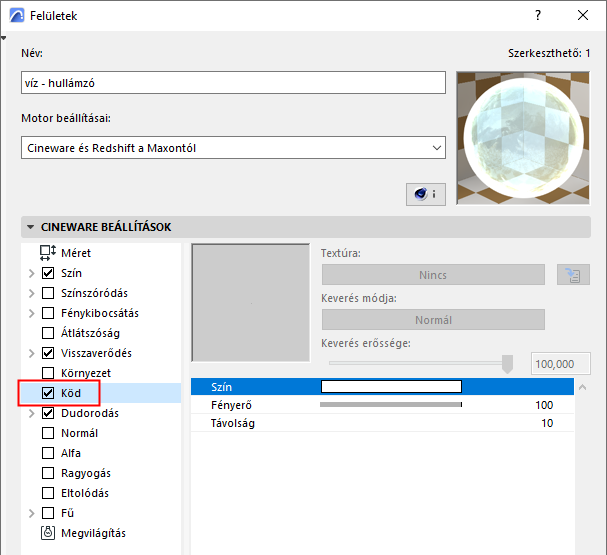The width and height of the screenshot is (607, 555).
Task: Click the Fényerő value 100
Action: point(544,405)
